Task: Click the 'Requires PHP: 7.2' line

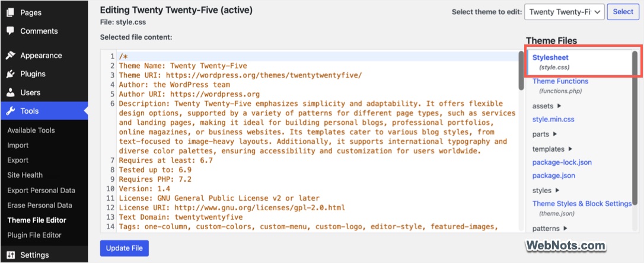Action: (x=155, y=179)
